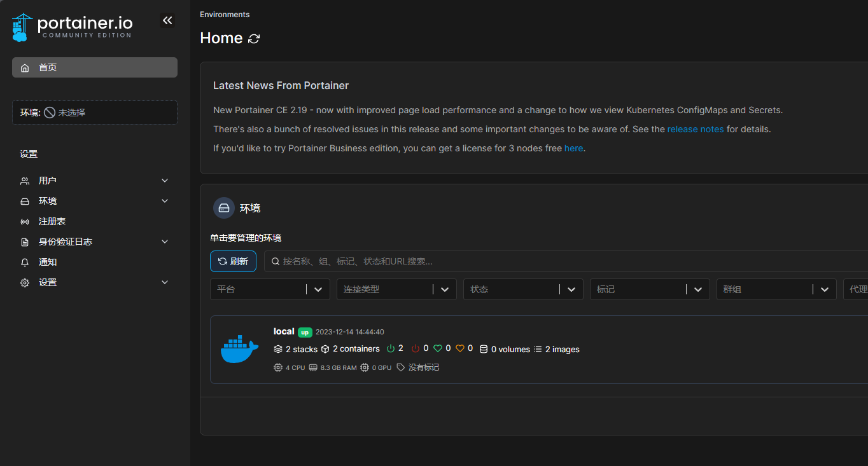Click the orange unhealthy heart icon

click(460, 348)
